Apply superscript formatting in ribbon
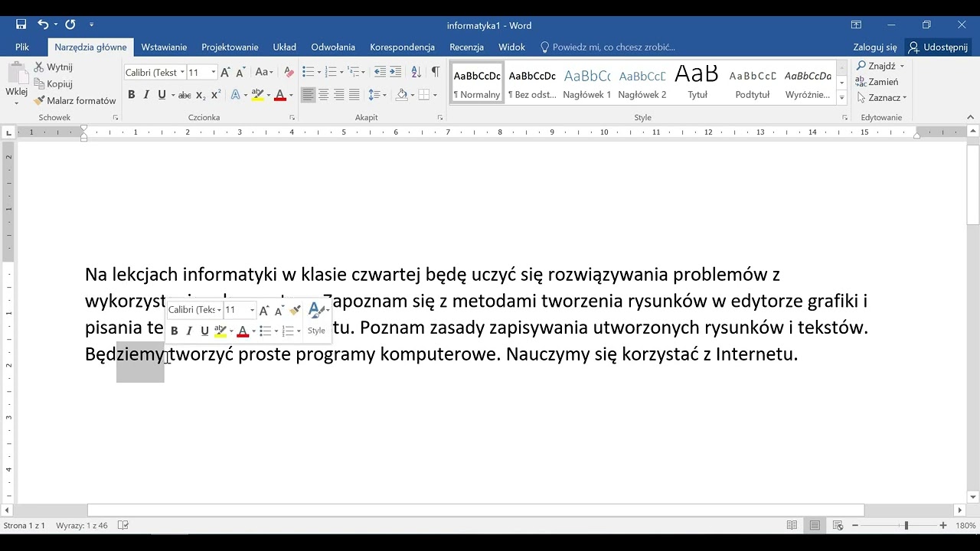 [x=216, y=96]
